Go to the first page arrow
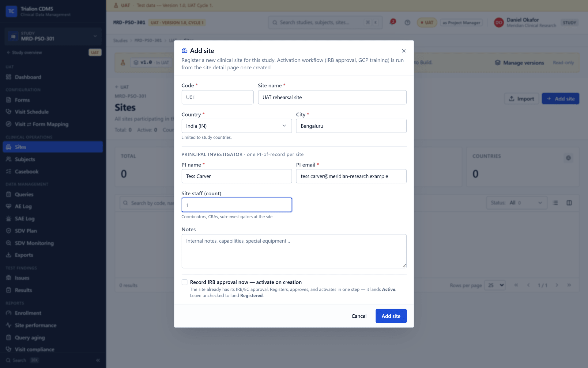Screen dimensions: 588x368 click(516, 285)
